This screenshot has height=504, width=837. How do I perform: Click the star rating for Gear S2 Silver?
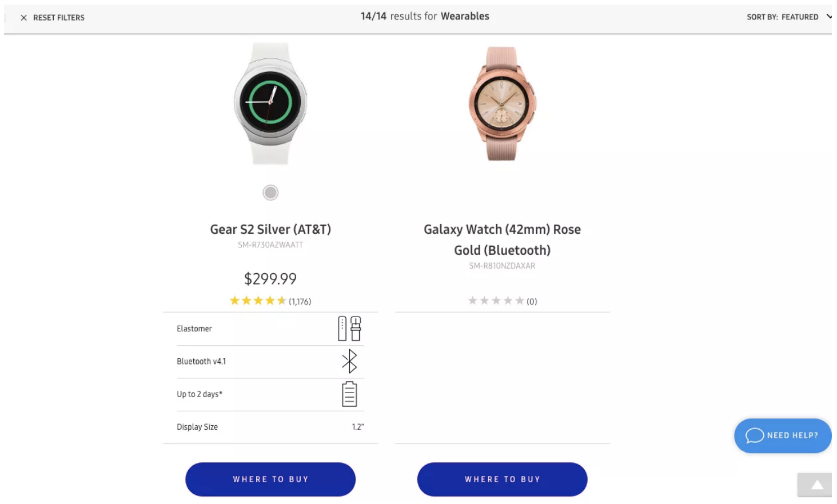(x=257, y=300)
